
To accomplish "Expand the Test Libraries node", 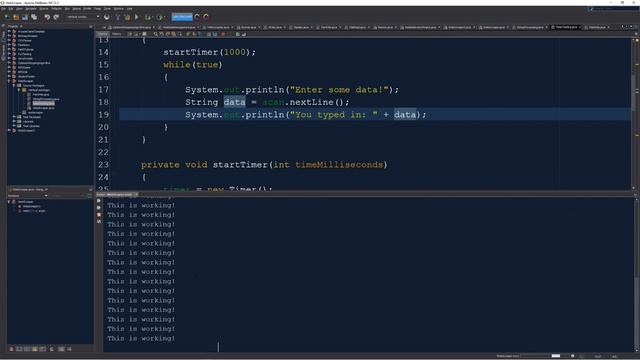I will 14,126.
